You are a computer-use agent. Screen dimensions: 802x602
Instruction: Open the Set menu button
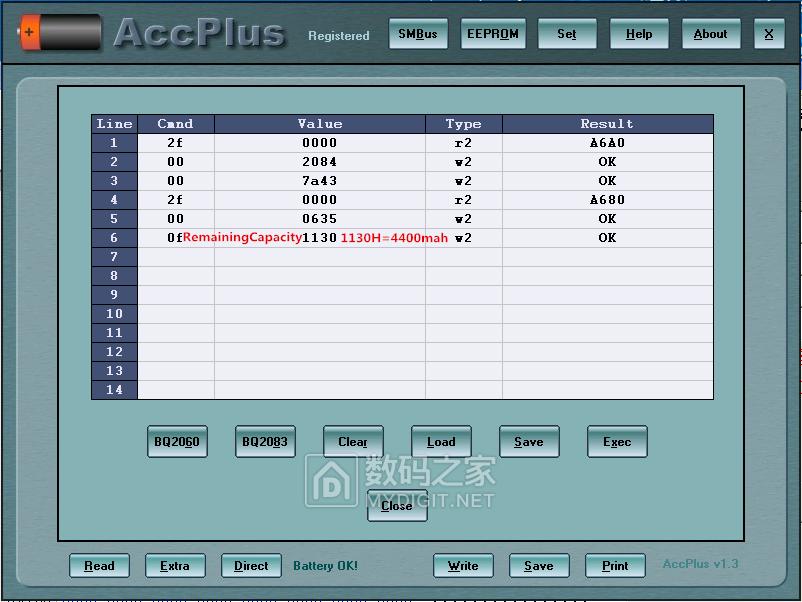(x=567, y=34)
